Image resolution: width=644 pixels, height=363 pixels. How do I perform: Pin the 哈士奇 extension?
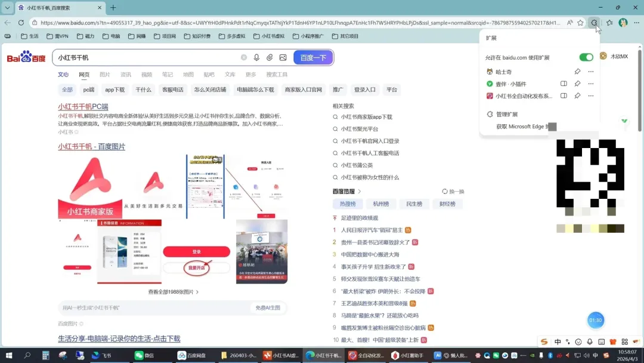point(577,72)
